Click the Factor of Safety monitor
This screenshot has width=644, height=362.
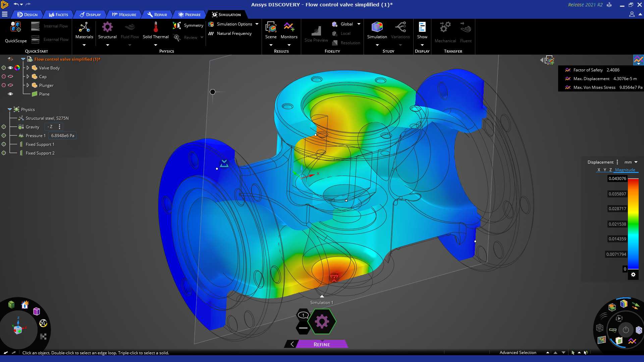click(592, 70)
